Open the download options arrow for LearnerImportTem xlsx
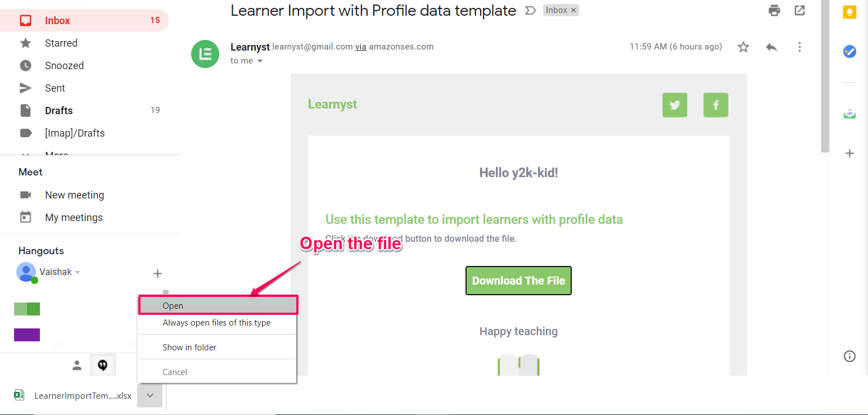Screen dimensions: 868x415 click(150, 395)
